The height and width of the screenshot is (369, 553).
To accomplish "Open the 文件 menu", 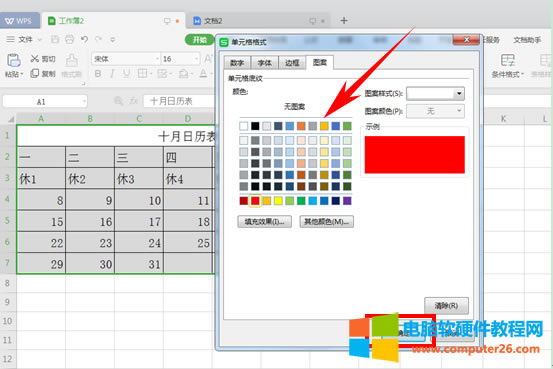I will pos(25,40).
